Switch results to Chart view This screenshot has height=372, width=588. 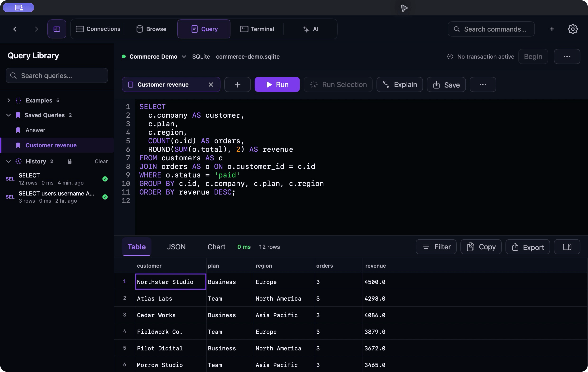click(216, 247)
